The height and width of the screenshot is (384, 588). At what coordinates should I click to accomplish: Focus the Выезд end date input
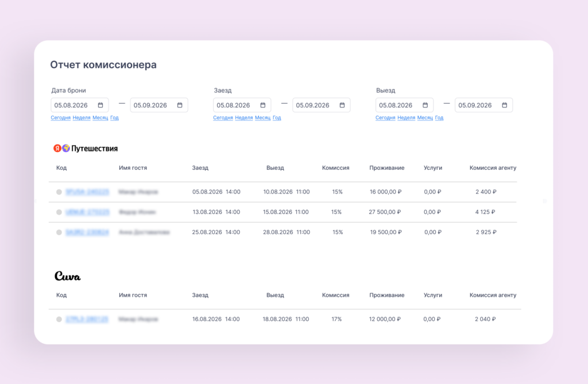(x=483, y=106)
